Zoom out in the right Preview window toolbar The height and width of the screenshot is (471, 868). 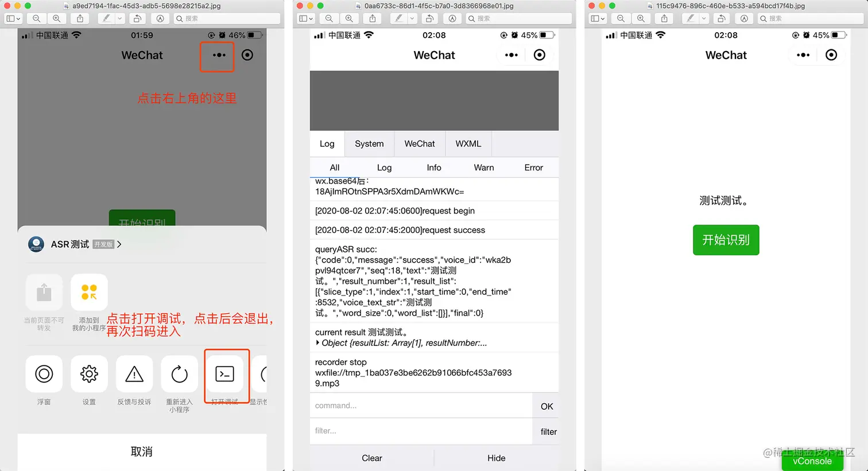[x=621, y=18]
